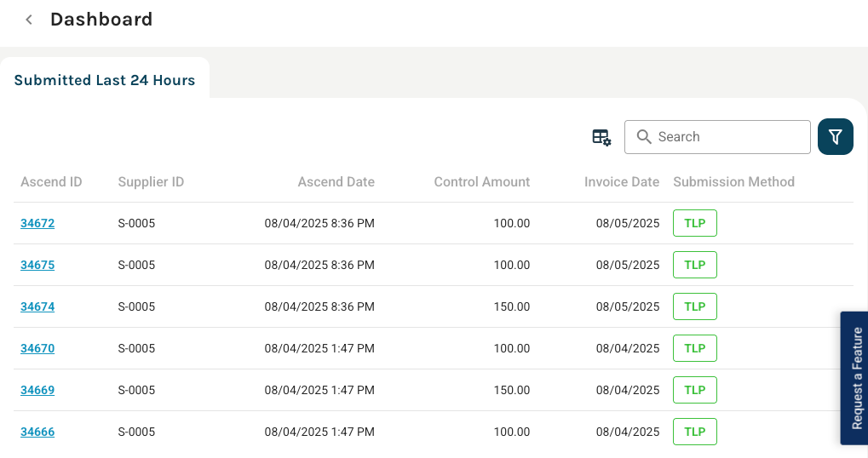868x458 pixels.
Task: Open Ascend ID 34674 link
Action: click(x=37, y=307)
